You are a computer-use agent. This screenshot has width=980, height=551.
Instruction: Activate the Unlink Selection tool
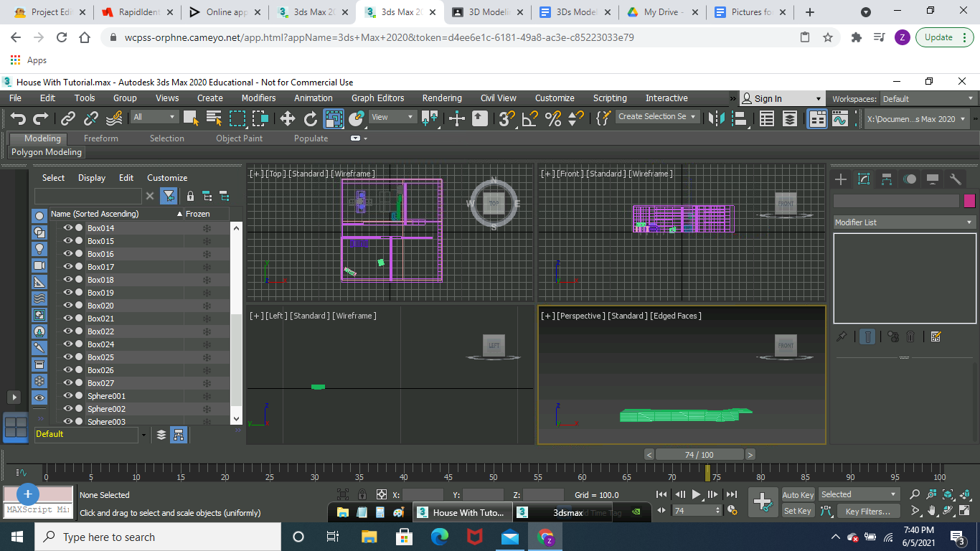pos(91,118)
